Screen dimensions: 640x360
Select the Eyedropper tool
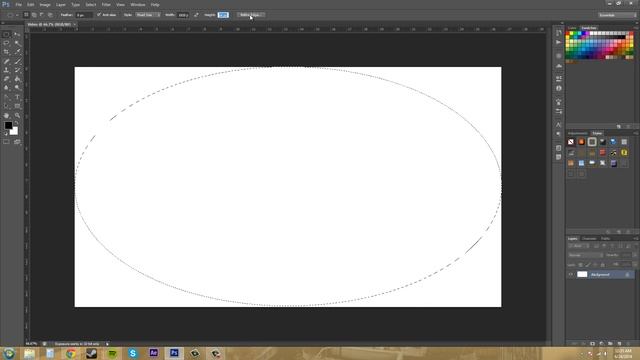(17, 52)
